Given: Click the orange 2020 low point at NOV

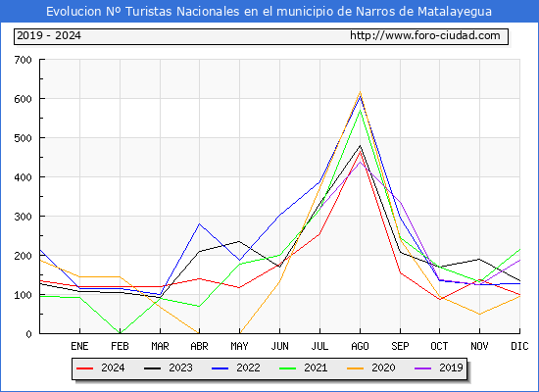Looking at the screenshot, I should click(479, 315).
